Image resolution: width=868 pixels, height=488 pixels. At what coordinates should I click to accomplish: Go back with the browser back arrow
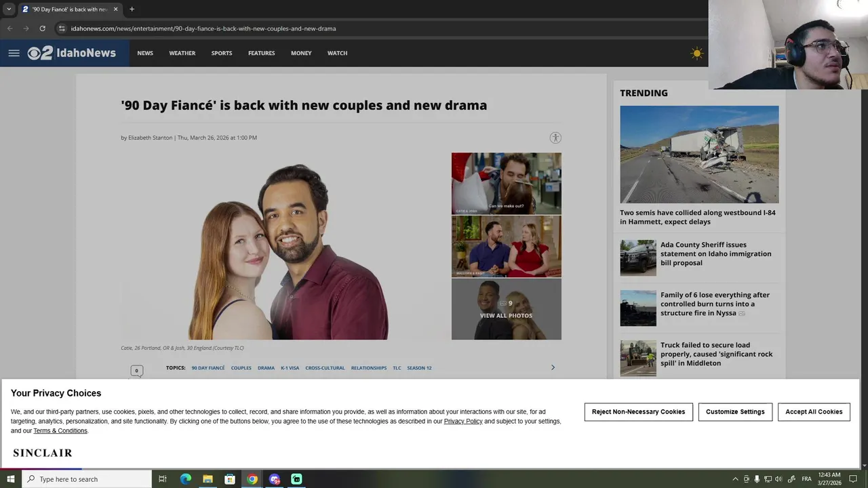pyautogui.click(x=9, y=28)
